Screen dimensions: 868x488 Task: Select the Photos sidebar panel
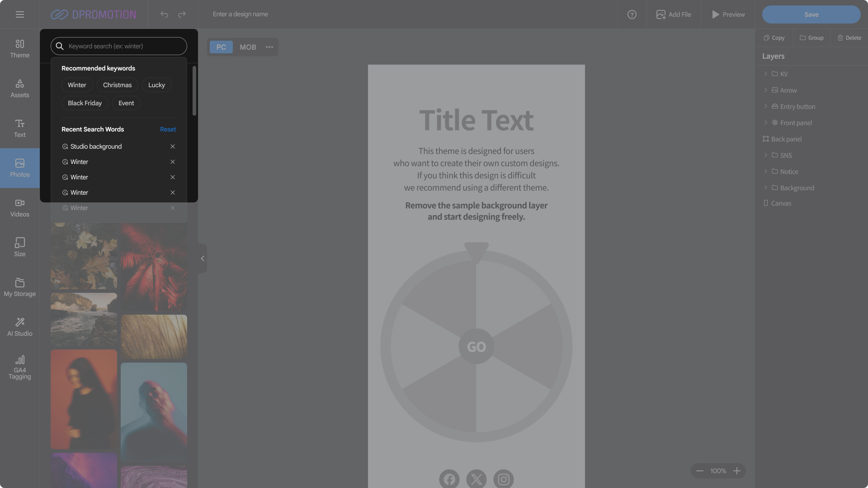(x=20, y=168)
